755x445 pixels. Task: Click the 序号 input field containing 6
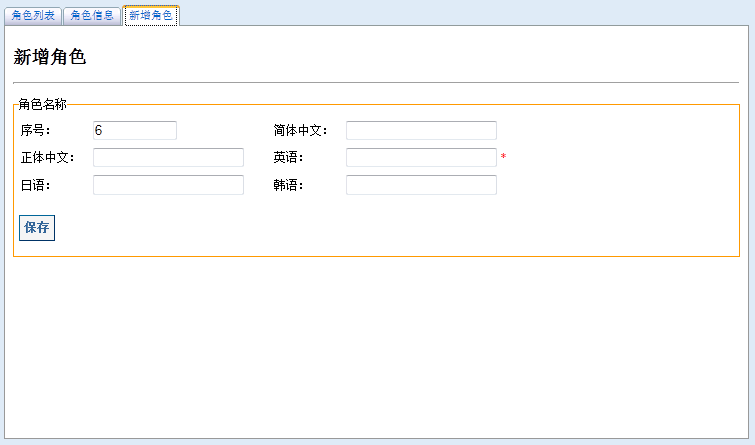pyautogui.click(x=135, y=131)
